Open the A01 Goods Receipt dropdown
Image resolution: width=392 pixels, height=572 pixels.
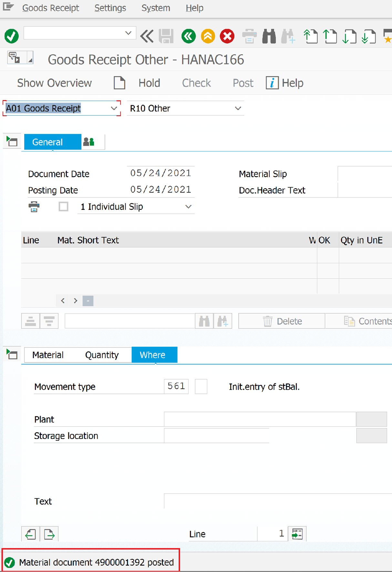[114, 108]
